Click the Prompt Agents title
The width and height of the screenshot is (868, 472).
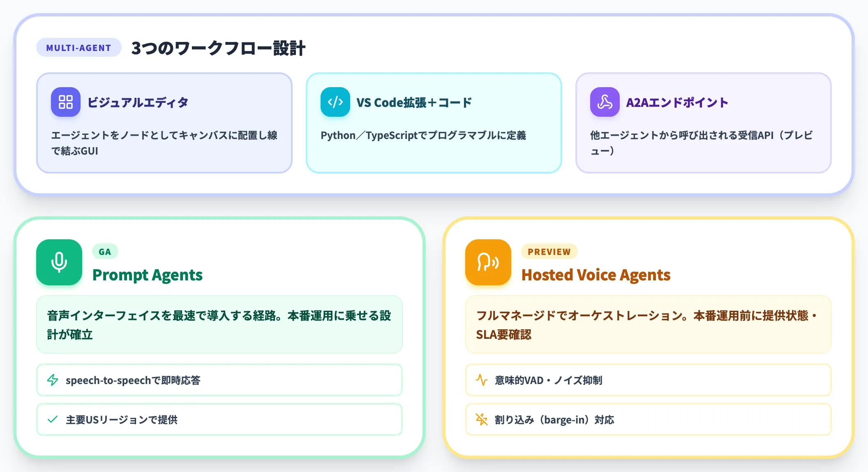pyautogui.click(x=148, y=275)
